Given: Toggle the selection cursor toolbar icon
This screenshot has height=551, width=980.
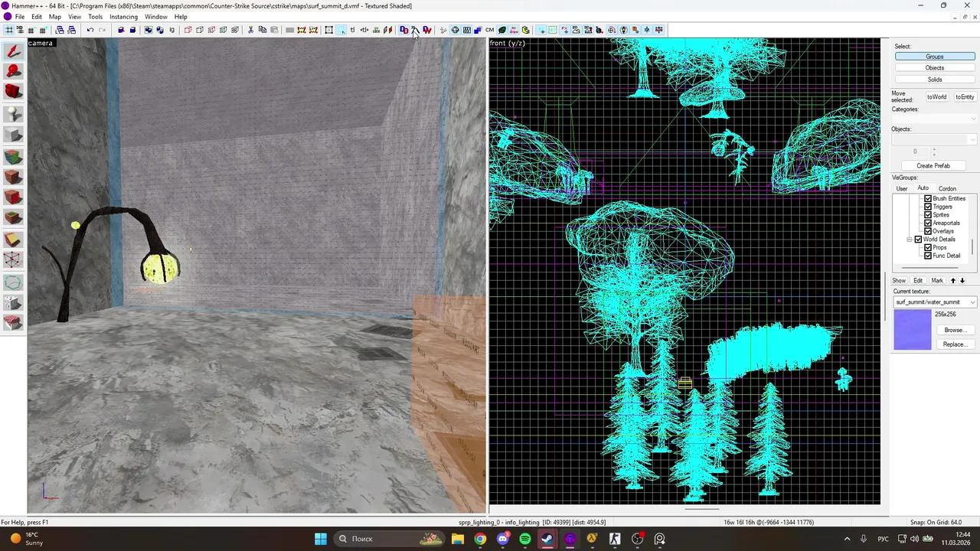Looking at the screenshot, I should click(x=341, y=30).
